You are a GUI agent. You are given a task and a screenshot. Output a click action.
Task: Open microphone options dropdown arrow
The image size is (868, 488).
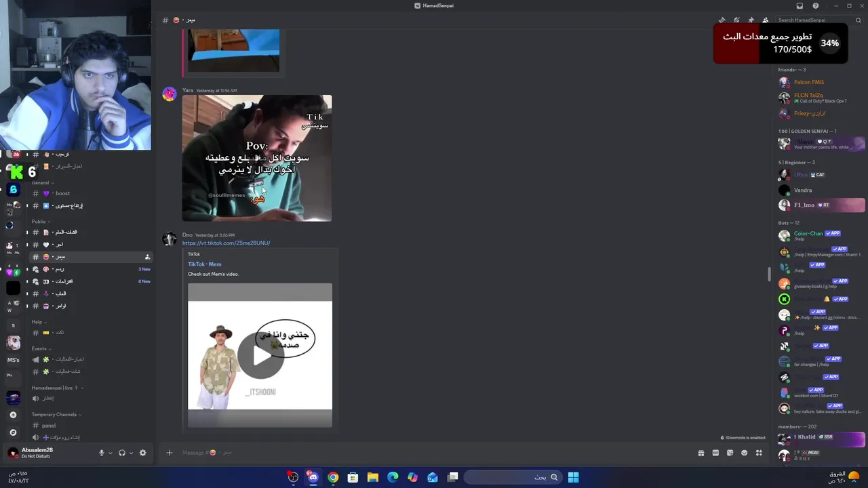(110, 453)
